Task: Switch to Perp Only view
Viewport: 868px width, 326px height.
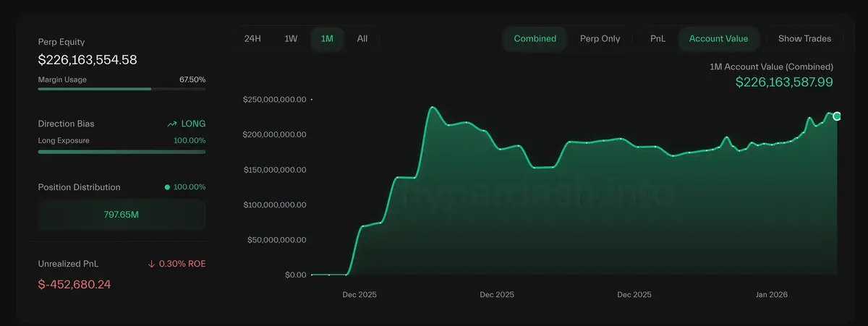Action: coord(600,38)
